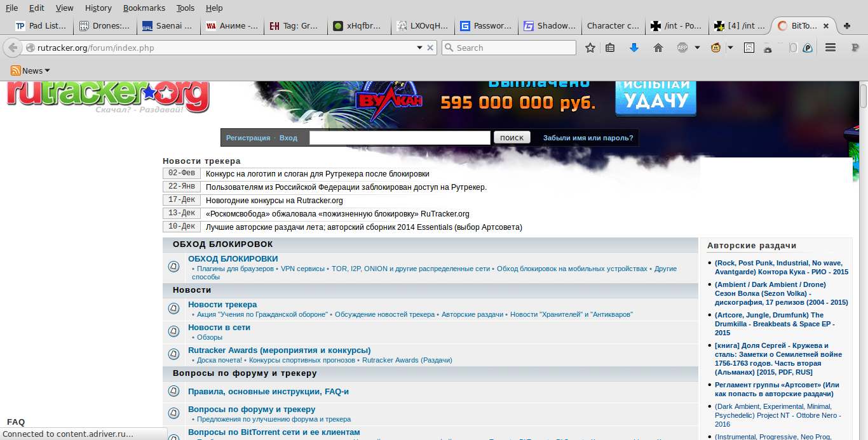Click the Greasemonkey monkey icon

click(715, 48)
